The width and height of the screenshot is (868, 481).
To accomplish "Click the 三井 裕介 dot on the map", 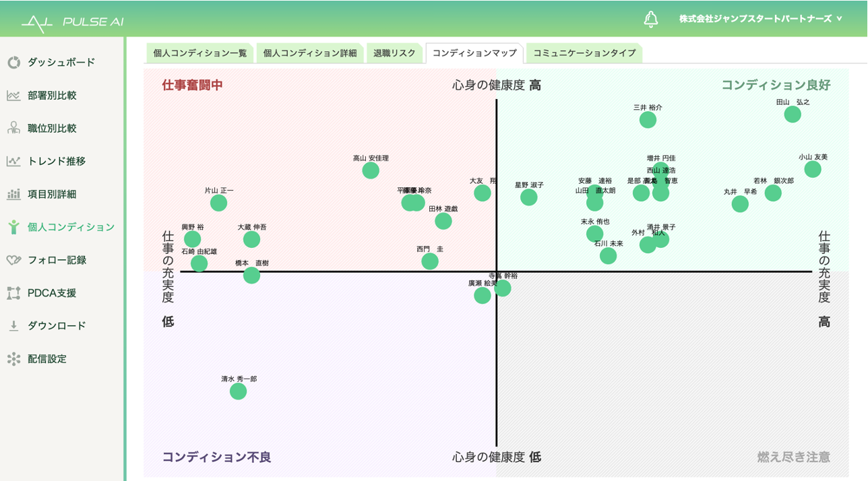I will tap(648, 120).
